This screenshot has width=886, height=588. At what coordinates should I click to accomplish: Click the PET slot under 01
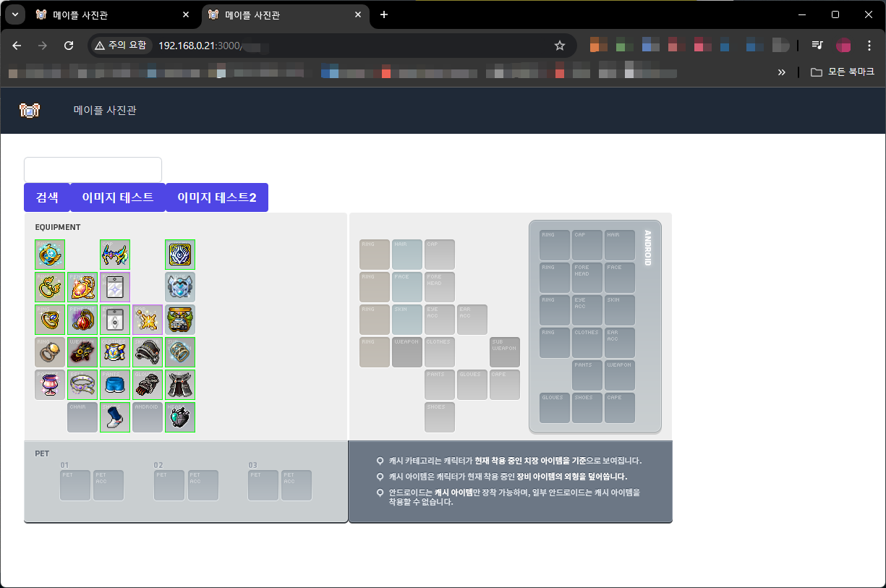click(75, 485)
